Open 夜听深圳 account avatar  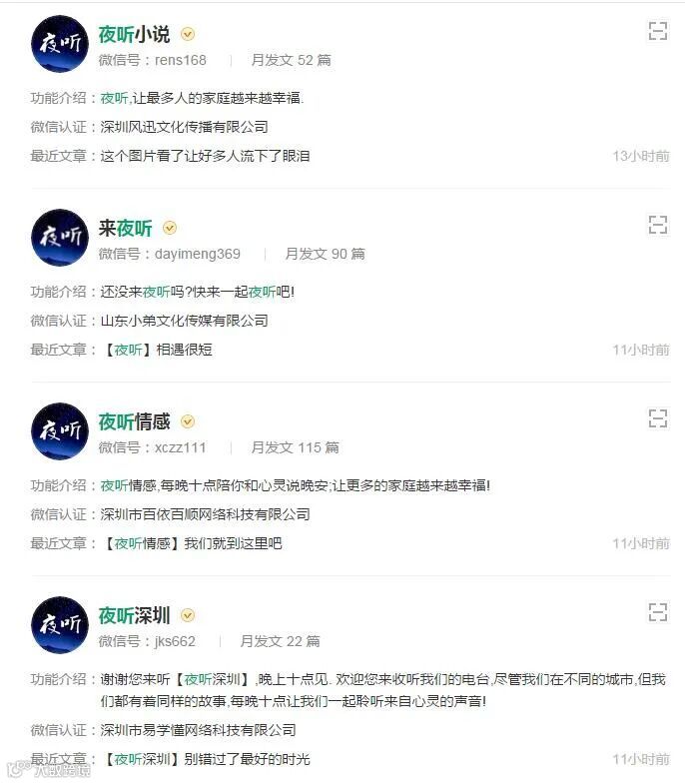[60, 625]
